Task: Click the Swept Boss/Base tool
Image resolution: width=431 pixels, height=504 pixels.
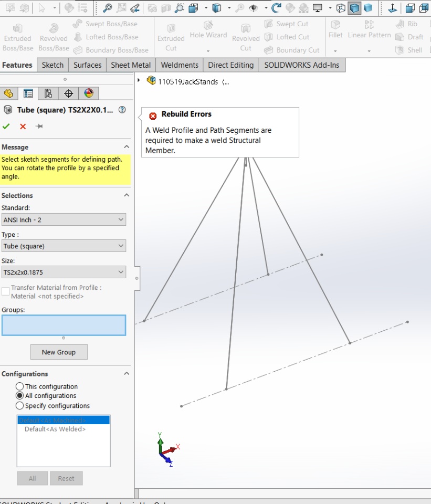Action: click(x=106, y=24)
